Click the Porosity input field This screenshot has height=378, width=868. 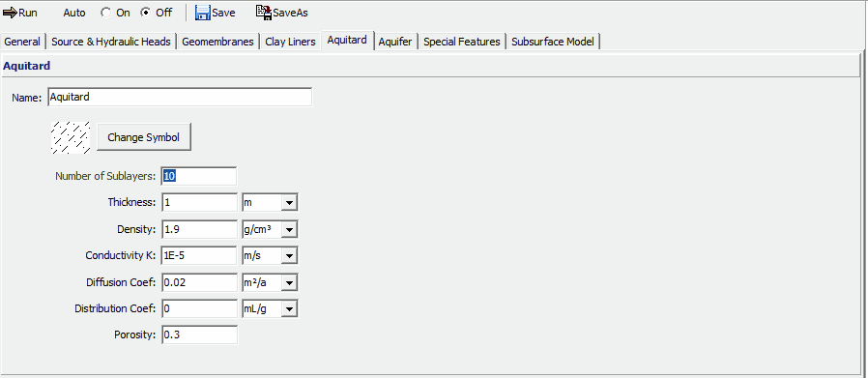199,334
